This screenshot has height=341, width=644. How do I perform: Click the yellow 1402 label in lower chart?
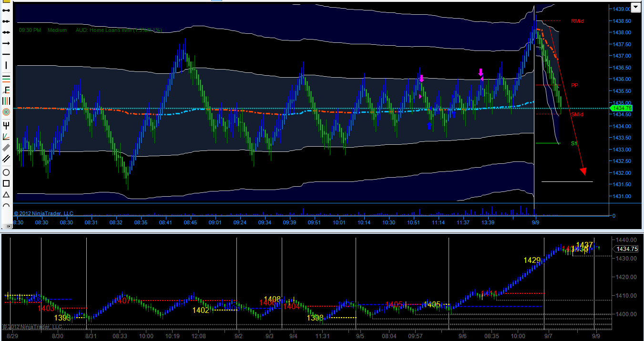coord(201,310)
